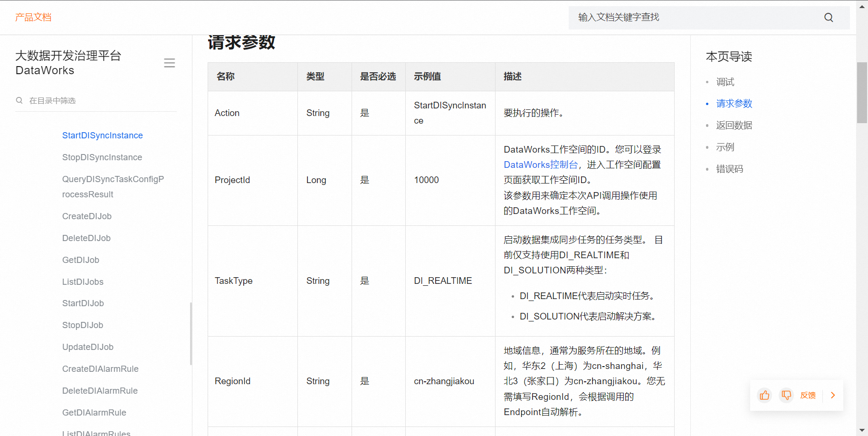The image size is (868, 436).
Task: Open GetDIAlarmRule in sidebar
Action: tap(94, 413)
